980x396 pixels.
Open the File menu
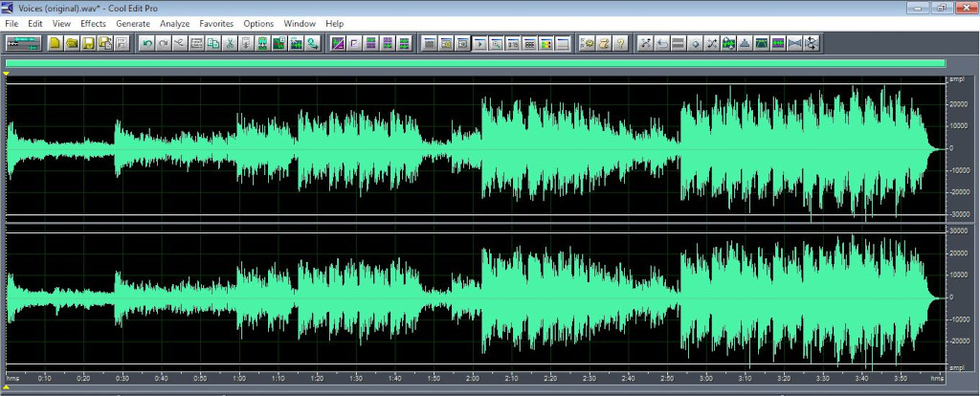point(11,24)
